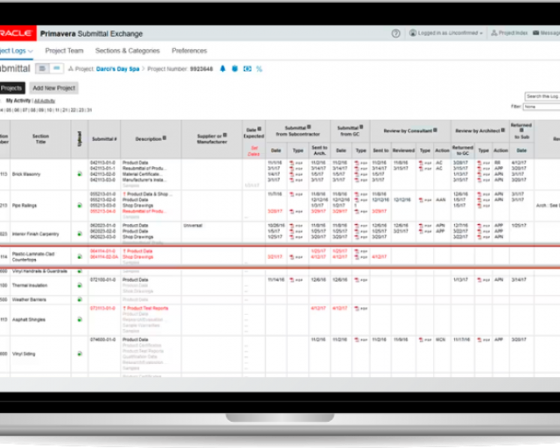This screenshot has height=448, width=560.
Task: Open the Sections & Categories tab
Action: [x=128, y=51]
